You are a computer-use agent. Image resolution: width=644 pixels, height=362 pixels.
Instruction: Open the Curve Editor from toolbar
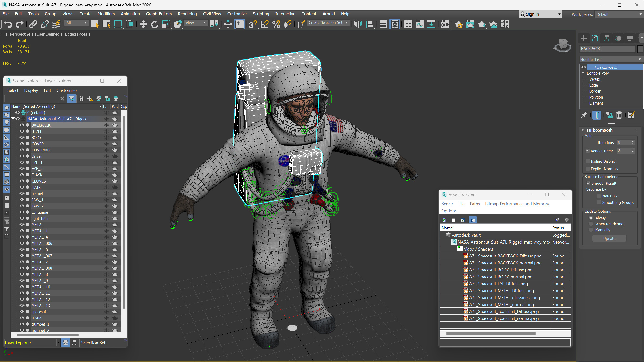(420, 24)
